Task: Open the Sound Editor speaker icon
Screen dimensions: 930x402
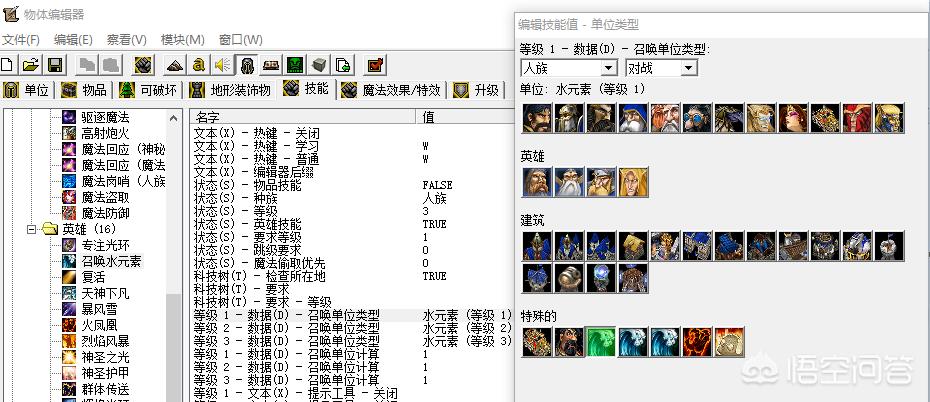Action: click(x=223, y=64)
